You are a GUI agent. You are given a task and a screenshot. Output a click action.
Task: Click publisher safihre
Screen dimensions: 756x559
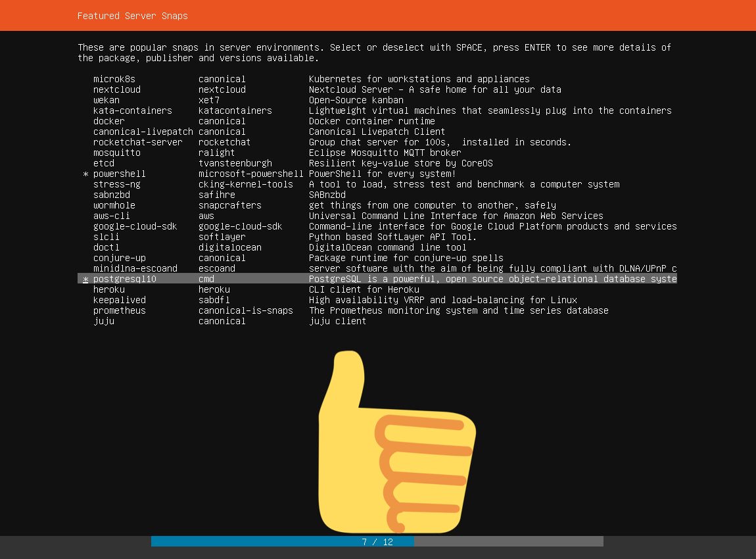[x=216, y=195]
